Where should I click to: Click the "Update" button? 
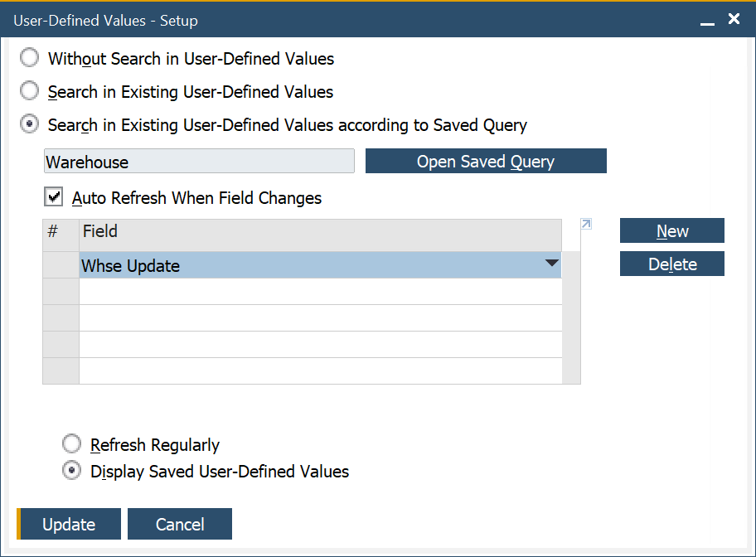pyautogui.click(x=68, y=524)
